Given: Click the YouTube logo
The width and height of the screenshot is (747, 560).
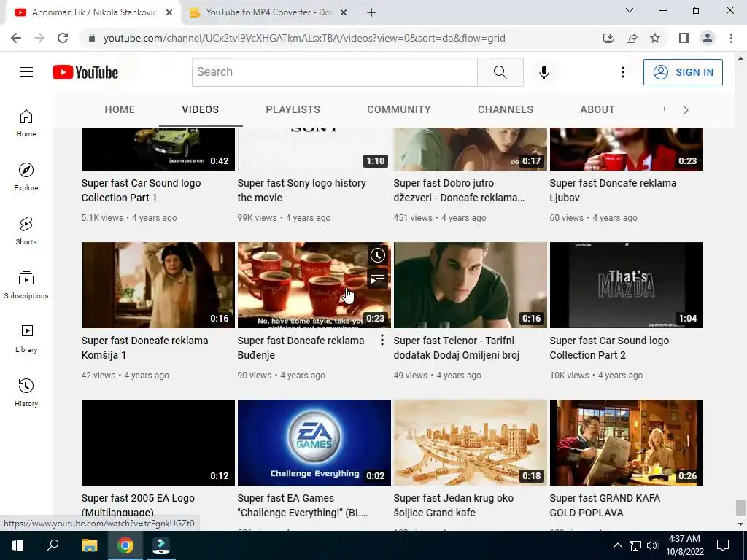Looking at the screenshot, I should (x=85, y=72).
